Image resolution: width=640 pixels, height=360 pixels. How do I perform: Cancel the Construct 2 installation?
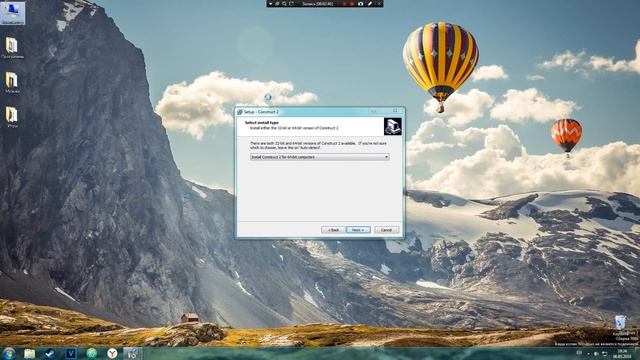point(386,230)
